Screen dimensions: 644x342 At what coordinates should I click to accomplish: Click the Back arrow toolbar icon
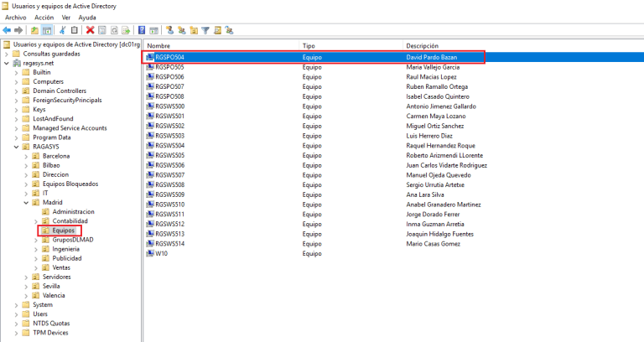(x=7, y=30)
